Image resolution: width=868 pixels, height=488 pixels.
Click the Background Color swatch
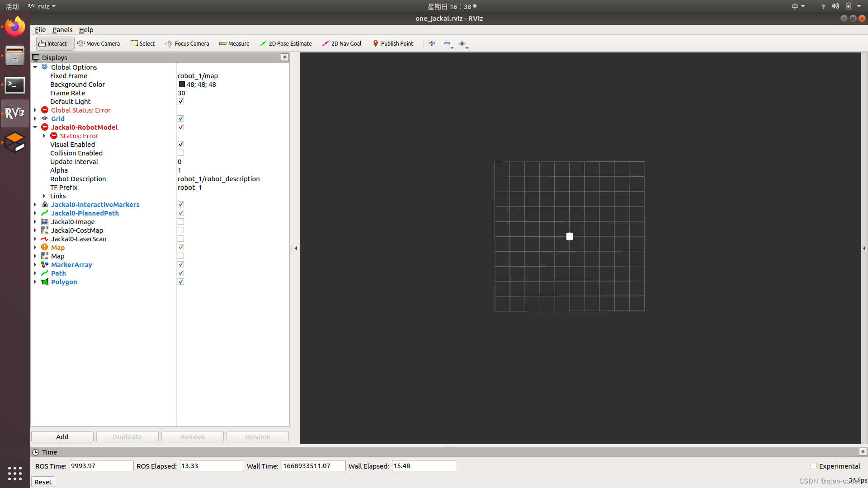point(182,84)
